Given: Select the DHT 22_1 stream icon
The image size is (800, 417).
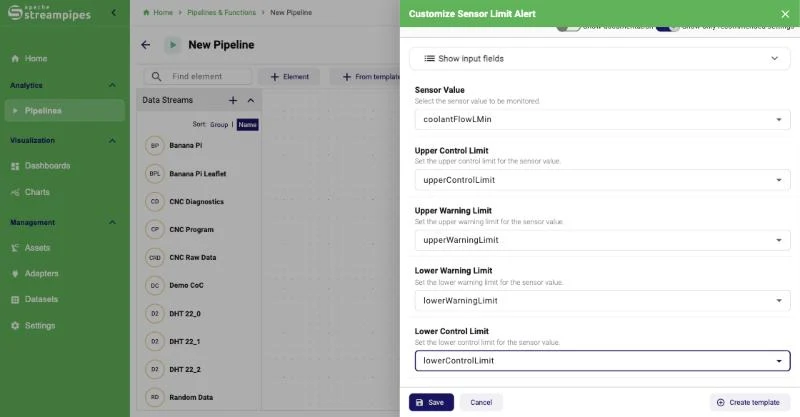Looking at the screenshot, I should [155, 341].
